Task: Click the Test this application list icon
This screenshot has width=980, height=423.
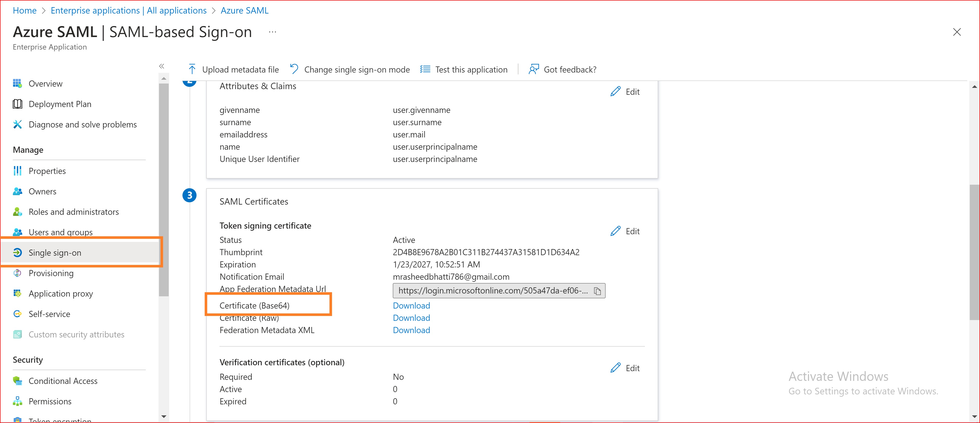Action: pyautogui.click(x=425, y=69)
